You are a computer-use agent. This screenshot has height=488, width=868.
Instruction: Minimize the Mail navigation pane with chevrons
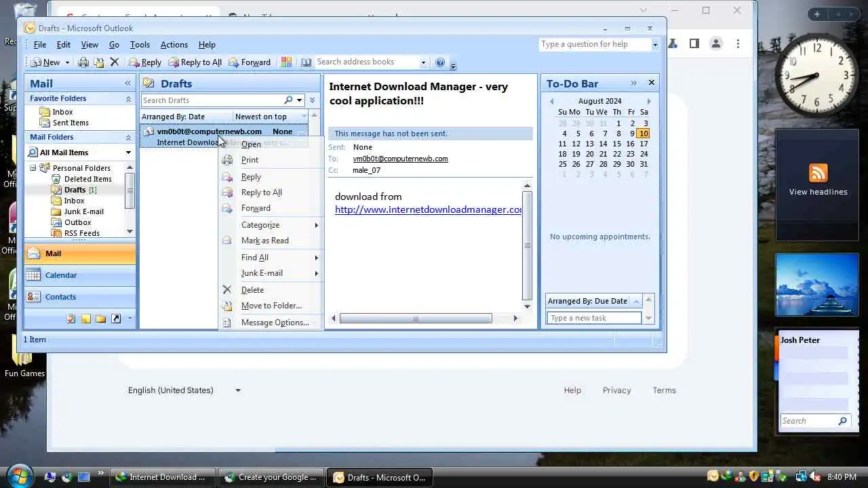click(x=127, y=83)
